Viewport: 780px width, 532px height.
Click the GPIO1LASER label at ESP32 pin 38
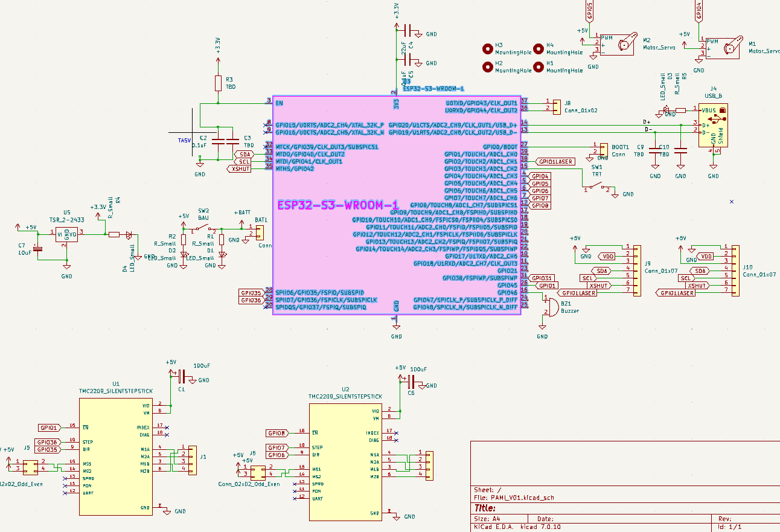pyautogui.click(x=554, y=161)
